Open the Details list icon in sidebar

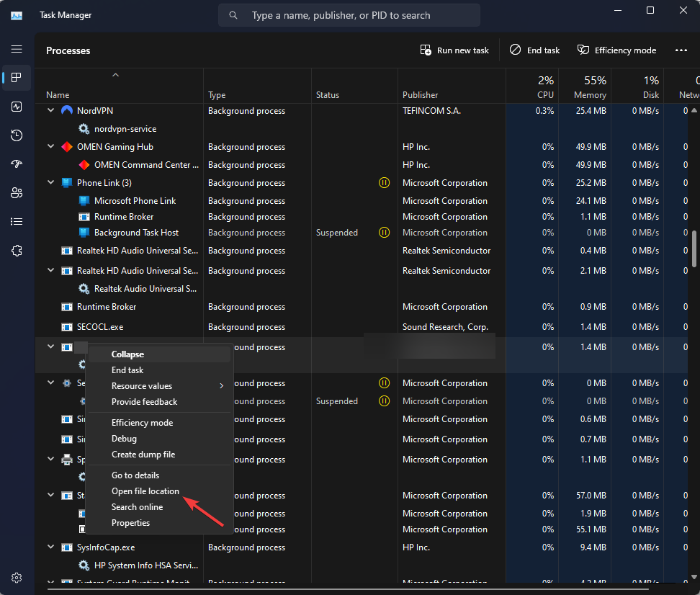(x=17, y=222)
